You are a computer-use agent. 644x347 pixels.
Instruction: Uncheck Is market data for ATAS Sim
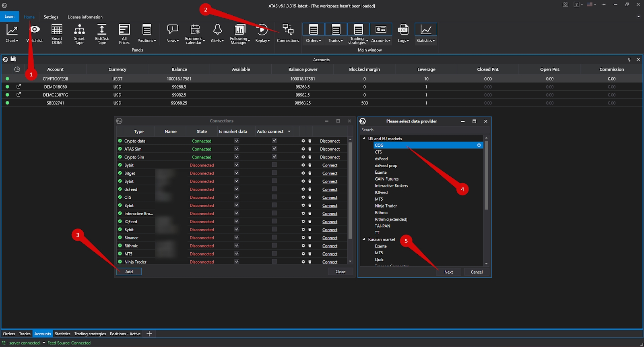click(237, 149)
